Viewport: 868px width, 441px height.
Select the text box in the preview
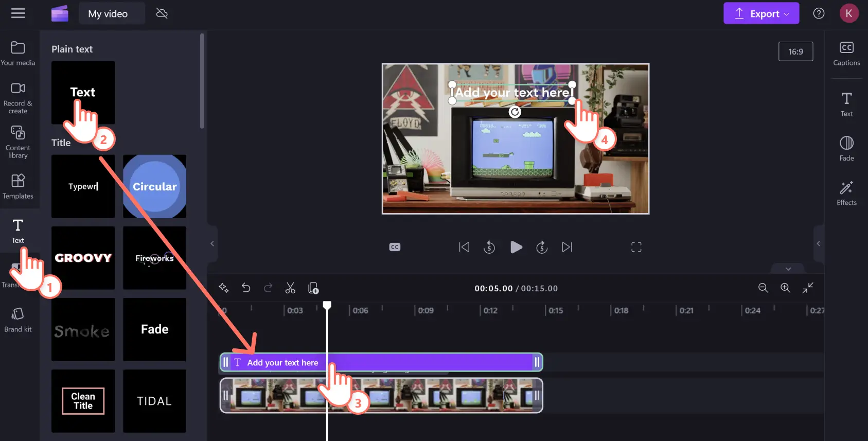(x=512, y=93)
